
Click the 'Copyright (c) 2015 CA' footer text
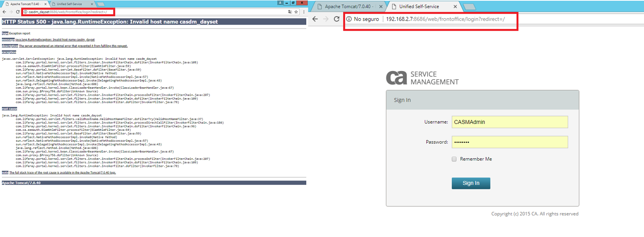(535, 214)
